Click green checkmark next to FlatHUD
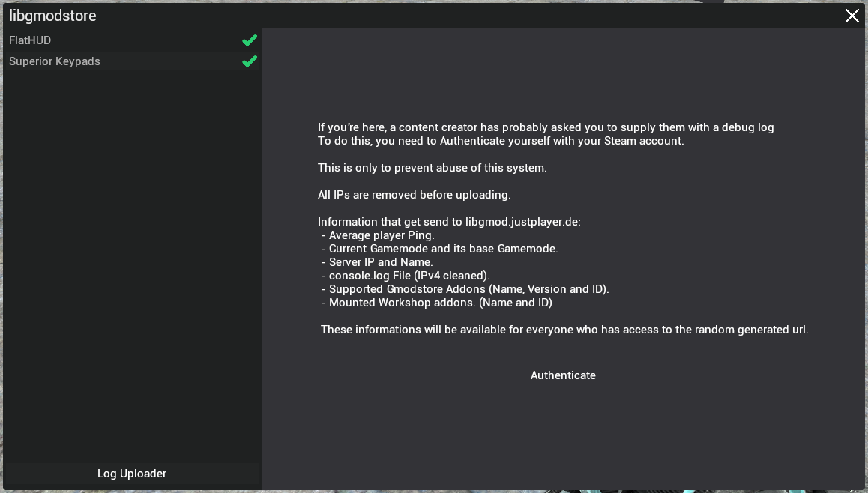 click(x=250, y=40)
